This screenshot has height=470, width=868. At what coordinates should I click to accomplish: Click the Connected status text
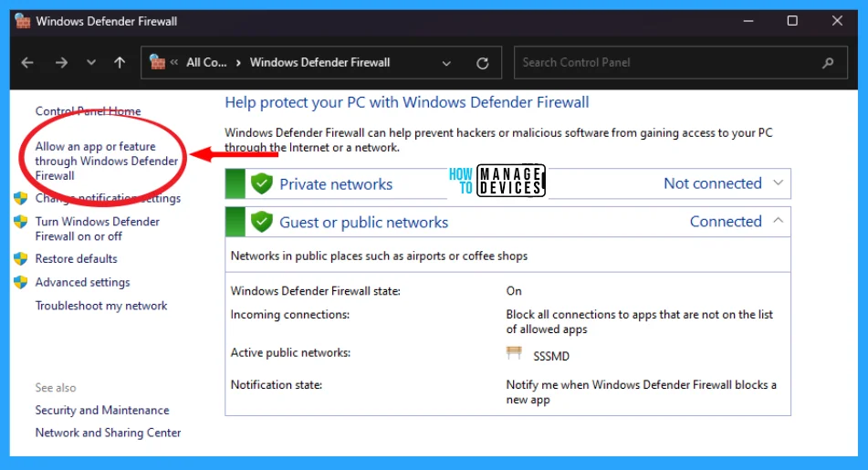pos(726,222)
